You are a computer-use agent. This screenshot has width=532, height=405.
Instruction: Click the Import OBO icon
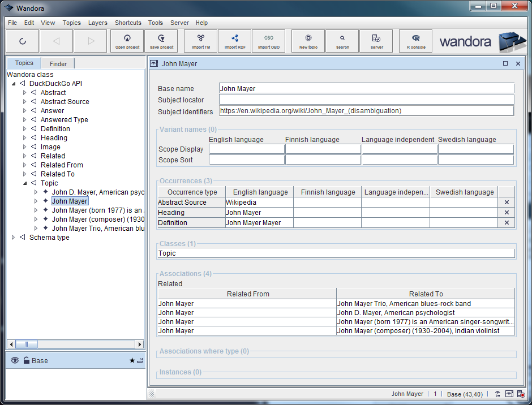269,41
